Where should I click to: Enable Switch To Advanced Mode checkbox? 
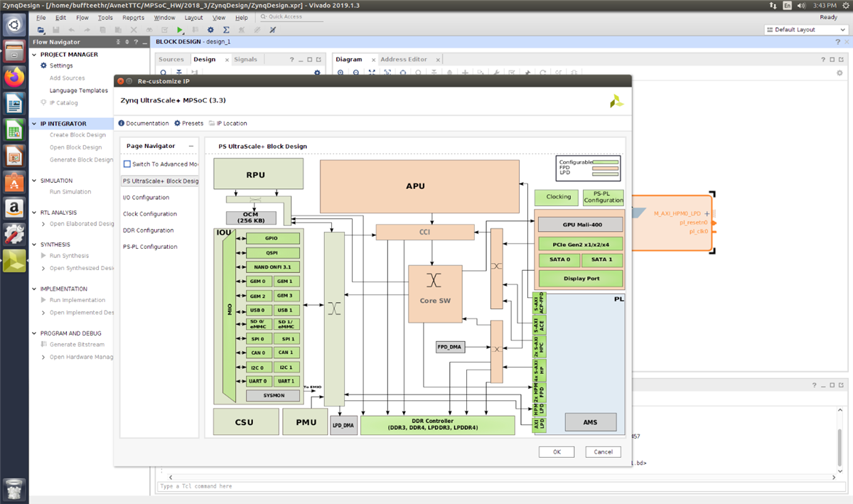pos(127,164)
